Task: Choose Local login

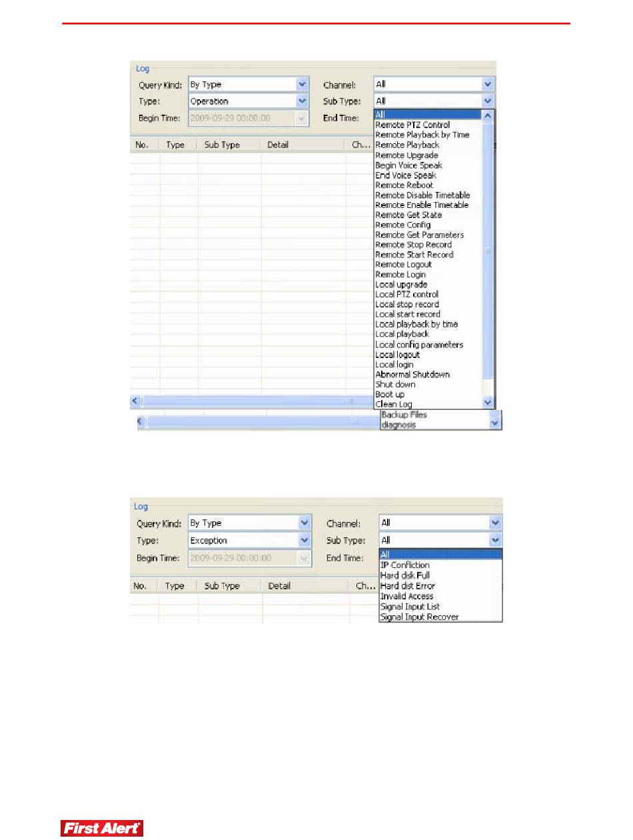Action: (x=394, y=365)
